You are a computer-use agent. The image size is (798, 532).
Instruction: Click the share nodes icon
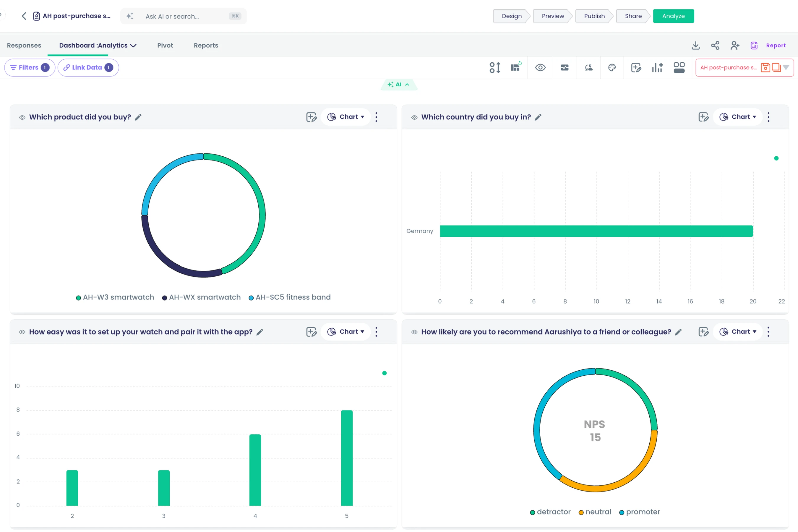tap(715, 46)
